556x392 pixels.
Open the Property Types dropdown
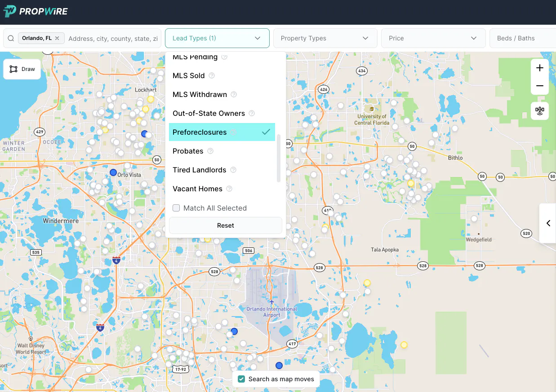tap(325, 38)
